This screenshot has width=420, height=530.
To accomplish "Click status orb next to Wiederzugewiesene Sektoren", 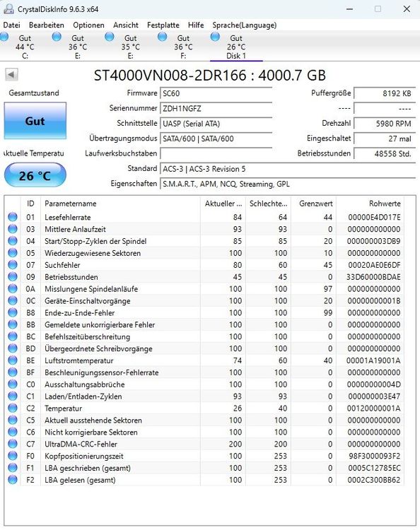I will click(13, 253).
